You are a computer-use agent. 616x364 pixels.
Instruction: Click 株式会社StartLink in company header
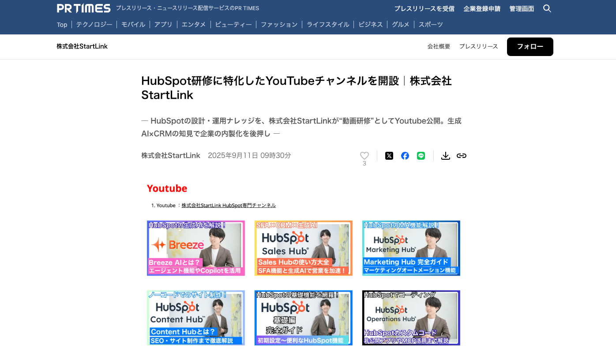82,46
